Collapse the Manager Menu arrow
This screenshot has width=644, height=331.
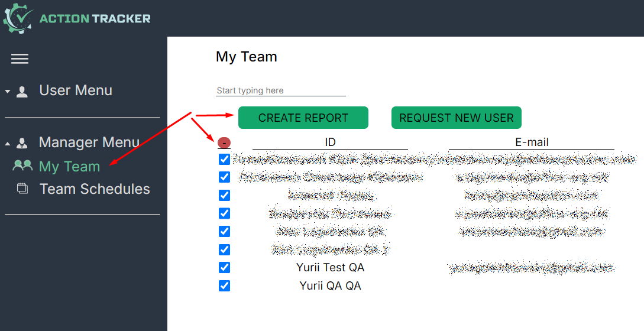(x=8, y=144)
